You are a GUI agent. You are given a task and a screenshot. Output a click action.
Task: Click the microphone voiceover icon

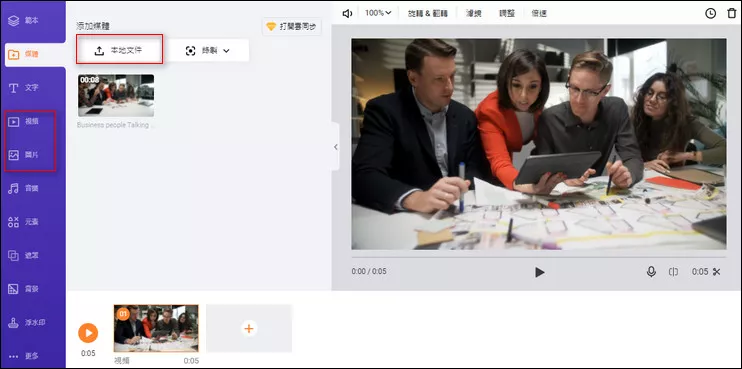pyautogui.click(x=651, y=272)
